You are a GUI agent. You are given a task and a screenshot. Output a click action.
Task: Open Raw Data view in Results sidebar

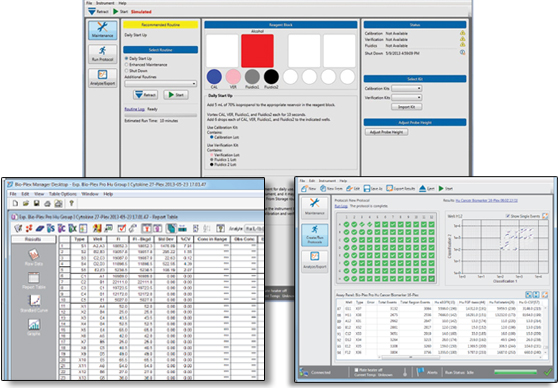(x=34, y=257)
